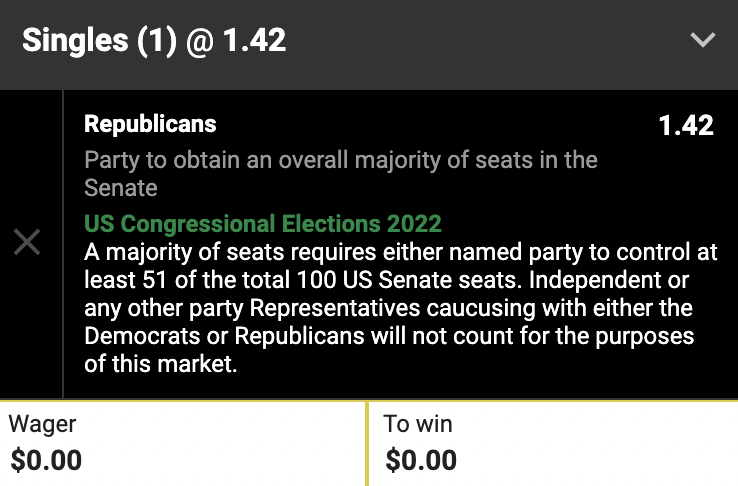Screen dimensions: 738x486
Task: Click the yellow line above the Wager box
Action: pos(184,401)
